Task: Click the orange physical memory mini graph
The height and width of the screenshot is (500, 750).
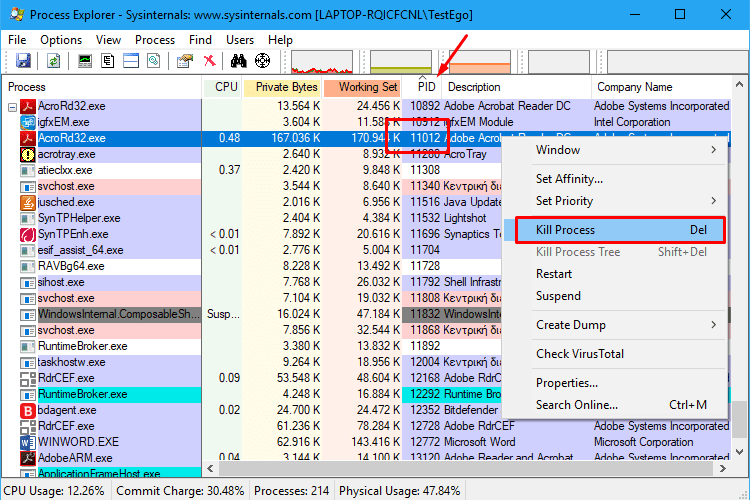Action: pos(480,62)
